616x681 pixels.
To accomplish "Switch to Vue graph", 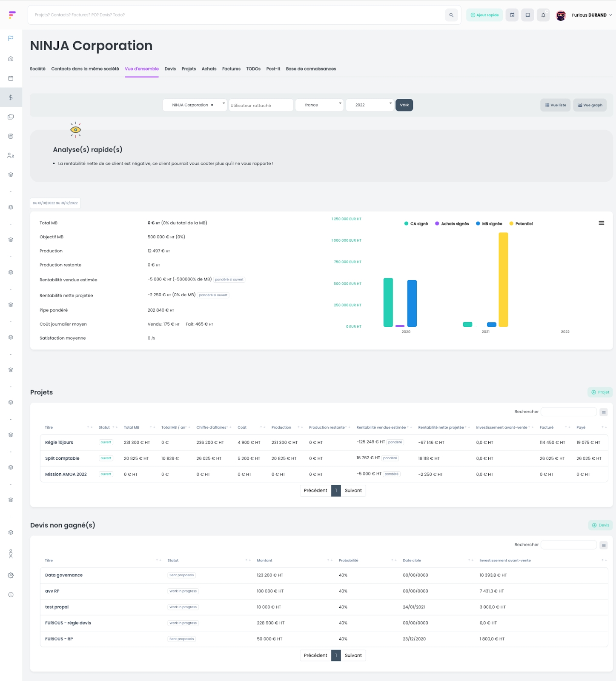I will pyautogui.click(x=590, y=105).
